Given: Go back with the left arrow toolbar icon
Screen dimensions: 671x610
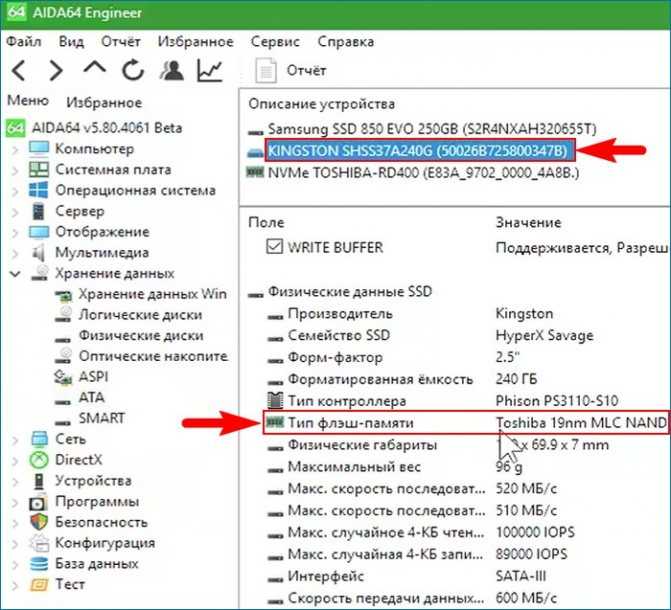Looking at the screenshot, I should tap(19, 70).
